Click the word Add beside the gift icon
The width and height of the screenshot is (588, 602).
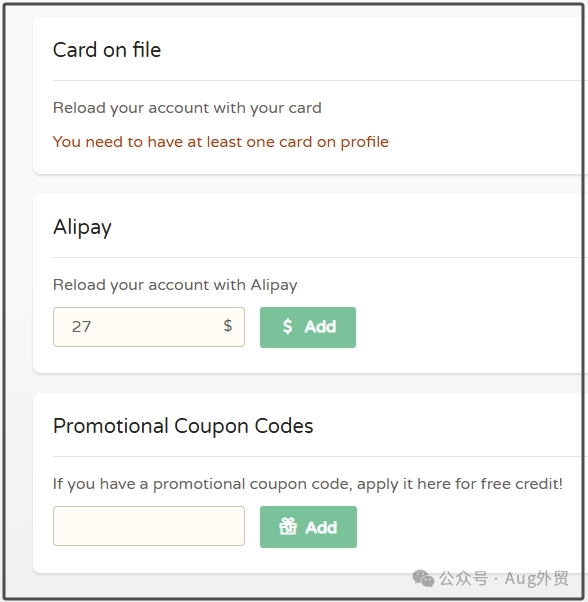(321, 527)
